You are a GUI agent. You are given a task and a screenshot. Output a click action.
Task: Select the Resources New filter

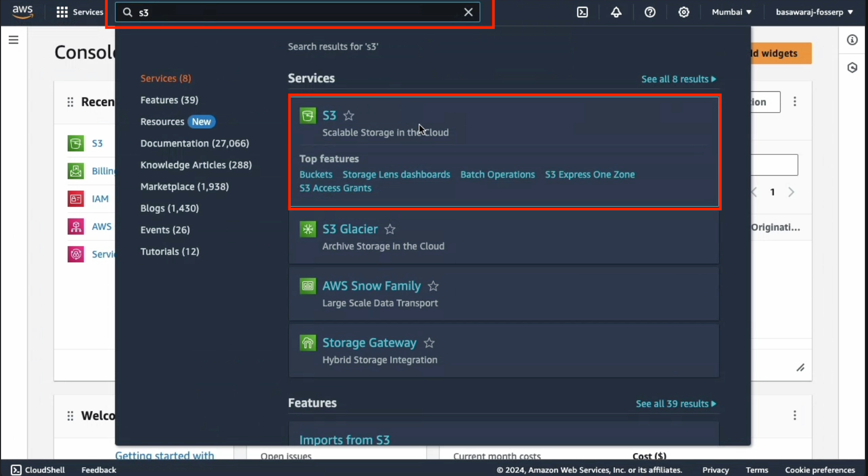point(177,121)
